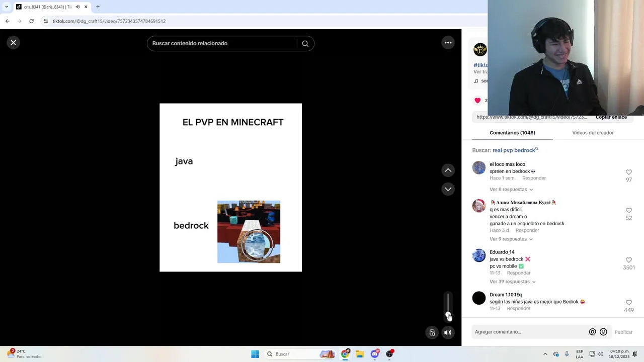The height and width of the screenshot is (362, 644).
Task: Open clock and date 04:10 p. m.
Action: [620, 354]
